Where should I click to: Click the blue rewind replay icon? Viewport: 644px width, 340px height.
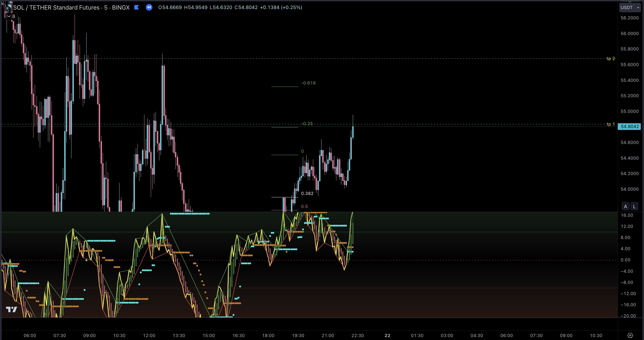(149, 7)
